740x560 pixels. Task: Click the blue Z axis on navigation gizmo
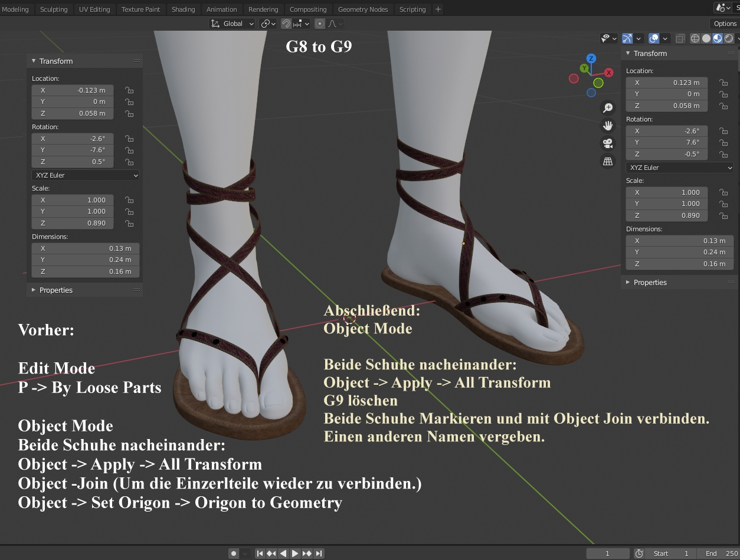coord(591,58)
